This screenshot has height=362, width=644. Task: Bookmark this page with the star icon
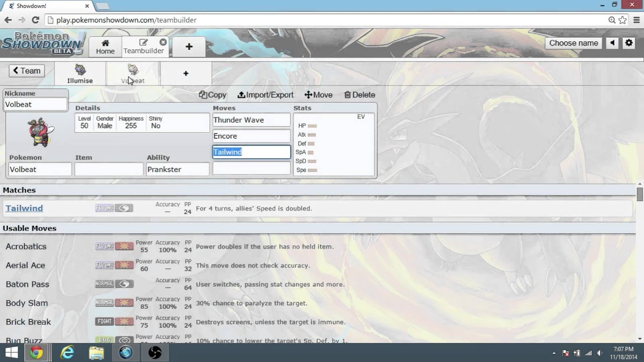coord(623,20)
